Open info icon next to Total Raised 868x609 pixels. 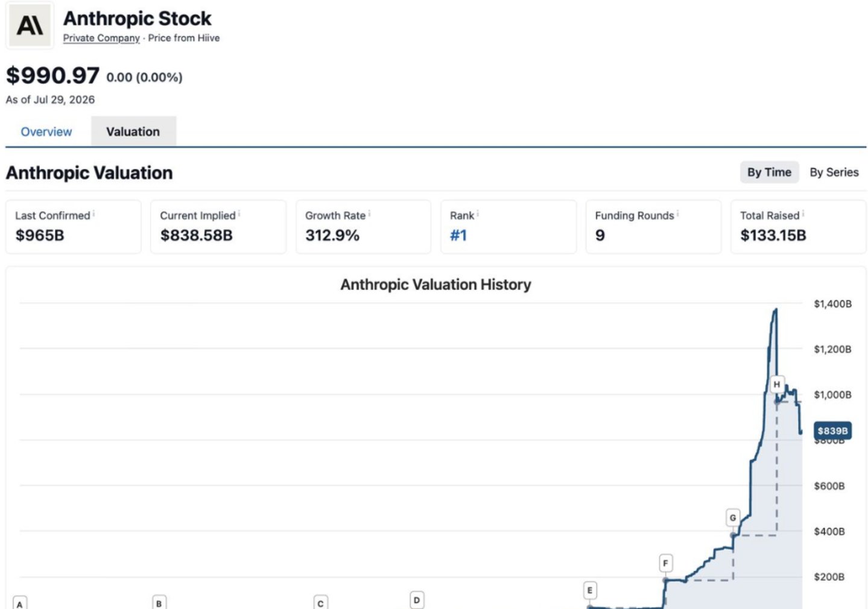pos(803,213)
